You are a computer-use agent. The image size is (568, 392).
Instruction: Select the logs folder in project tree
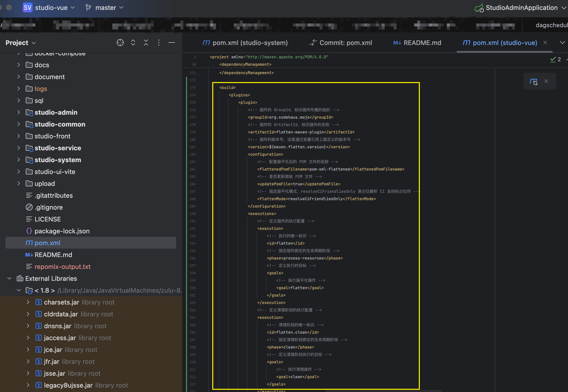41,88
